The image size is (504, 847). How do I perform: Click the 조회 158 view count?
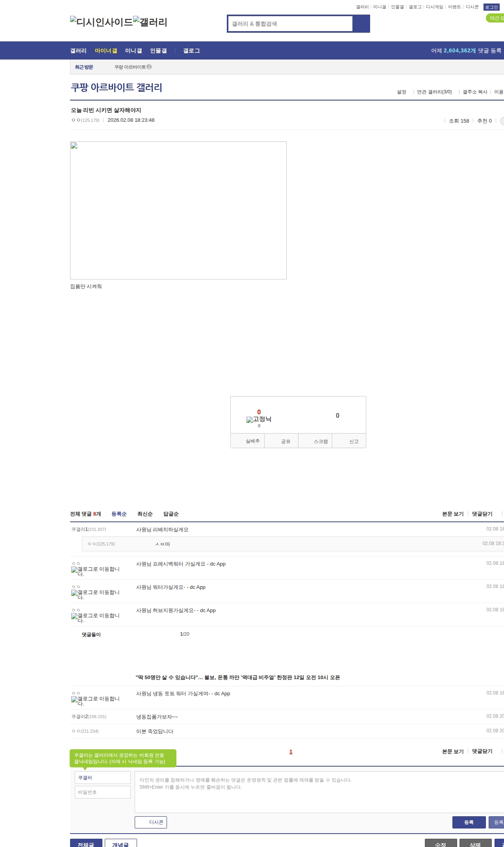[x=459, y=121]
